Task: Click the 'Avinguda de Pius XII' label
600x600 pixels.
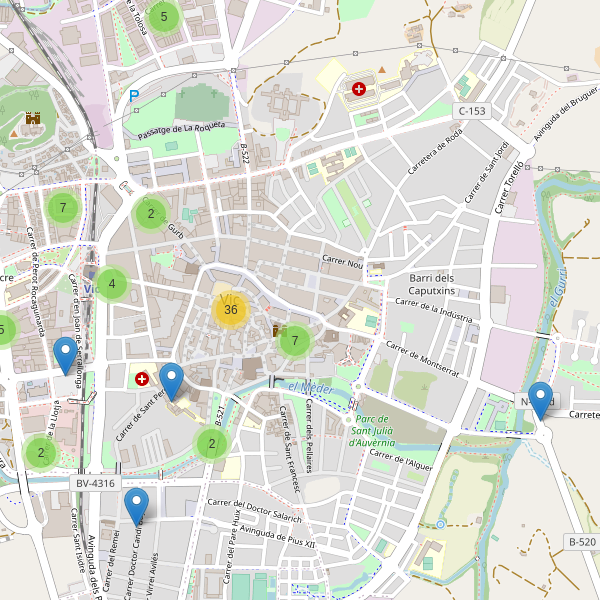Action: pos(277,536)
